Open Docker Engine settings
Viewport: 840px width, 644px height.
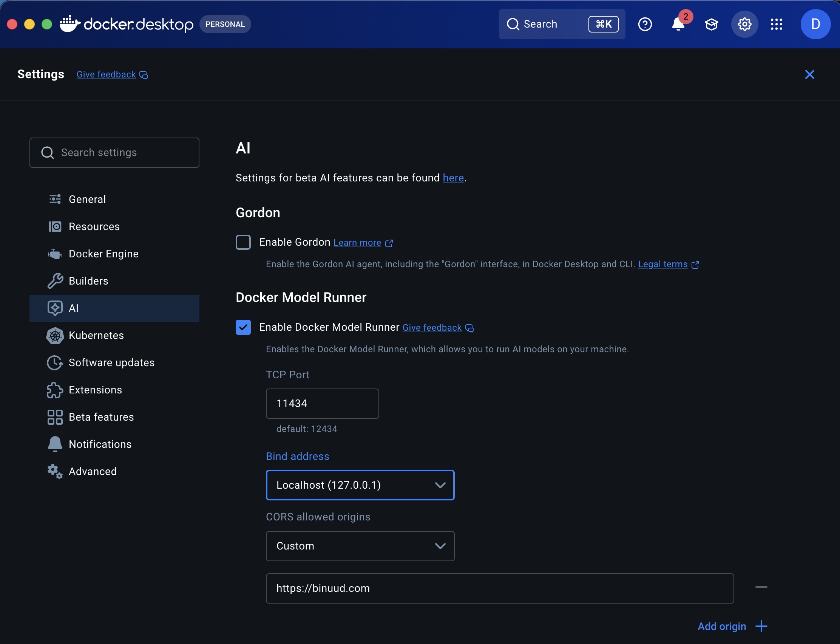tap(114, 254)
